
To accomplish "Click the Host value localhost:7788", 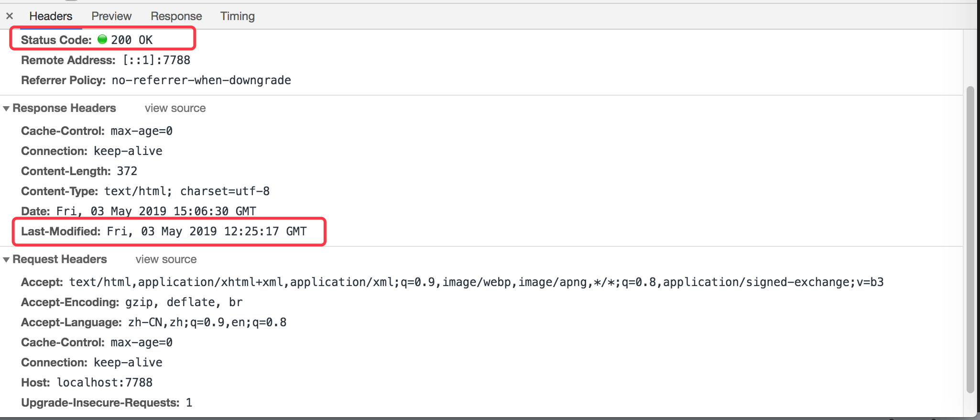I will click(x=105, y=383).
